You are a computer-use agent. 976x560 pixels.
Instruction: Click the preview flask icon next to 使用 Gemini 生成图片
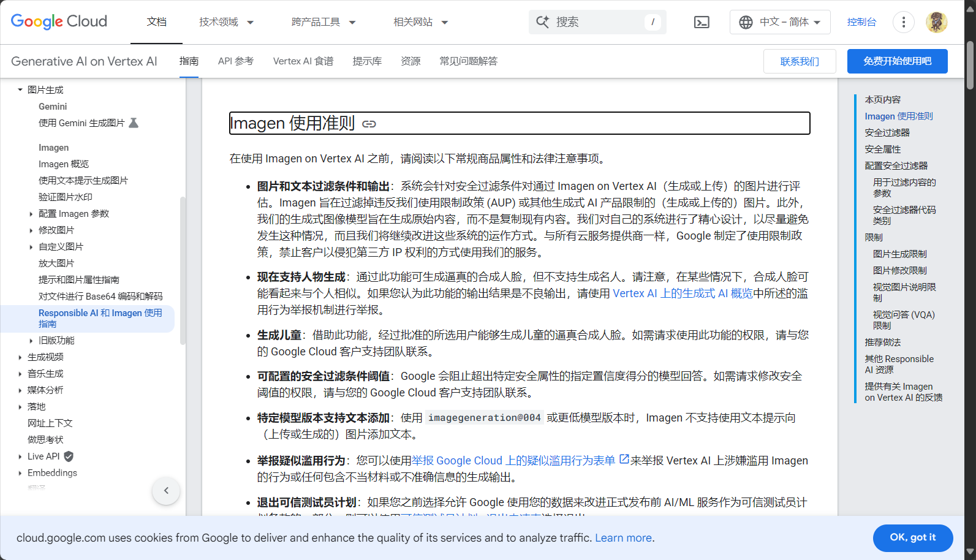[134, 123]
